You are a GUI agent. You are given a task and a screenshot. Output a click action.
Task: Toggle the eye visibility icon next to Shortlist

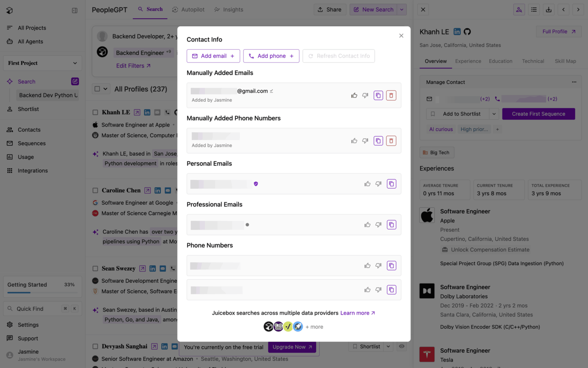[x=401, y=347]
